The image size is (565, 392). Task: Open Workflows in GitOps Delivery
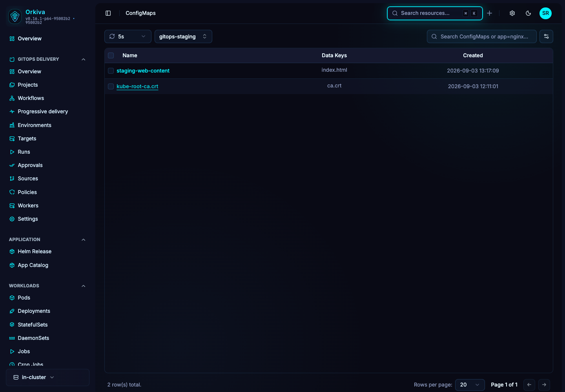click(x=31, y=98)
